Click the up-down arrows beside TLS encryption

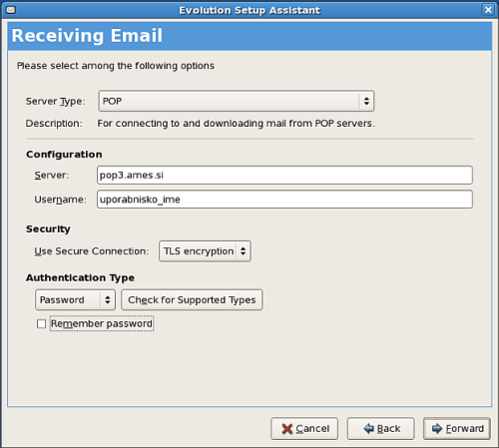(244, 251)
